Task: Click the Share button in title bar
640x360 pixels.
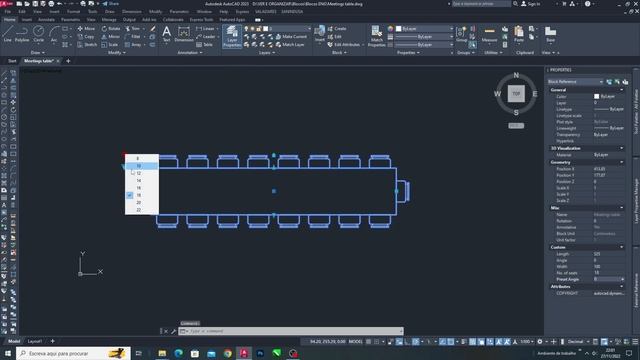Action: point(110,4)
